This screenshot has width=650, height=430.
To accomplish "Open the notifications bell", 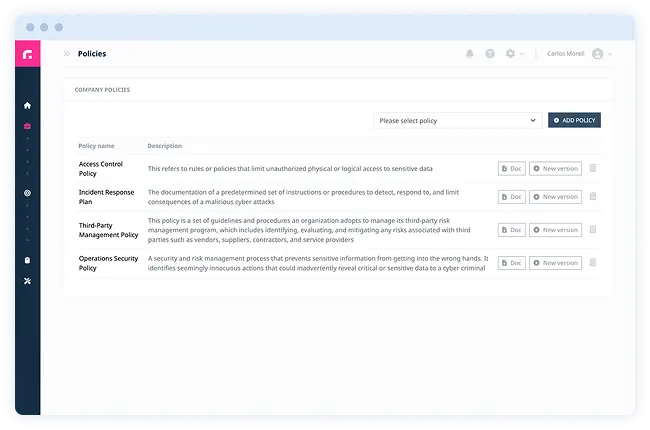I will (470, 54).
